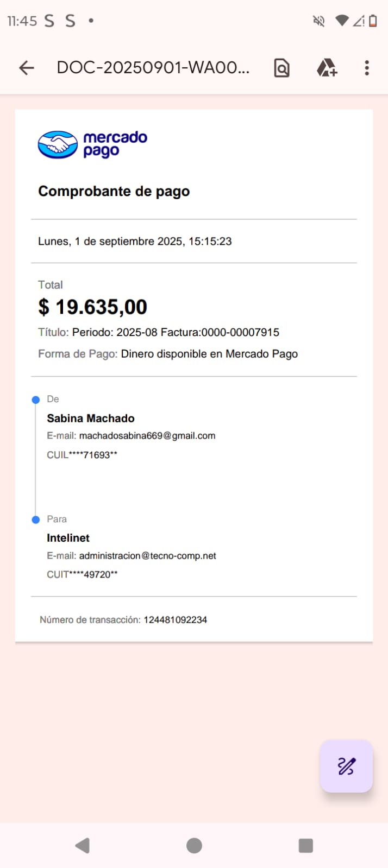Tap the floating pen annotate button

pyautogui.click(x=346, y=766)
